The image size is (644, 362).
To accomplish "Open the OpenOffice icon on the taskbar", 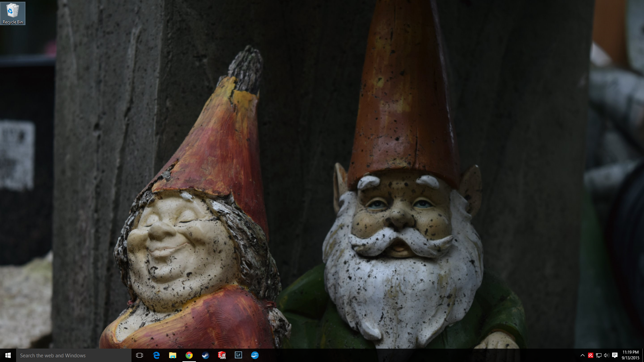I will (x=255, y=355).
